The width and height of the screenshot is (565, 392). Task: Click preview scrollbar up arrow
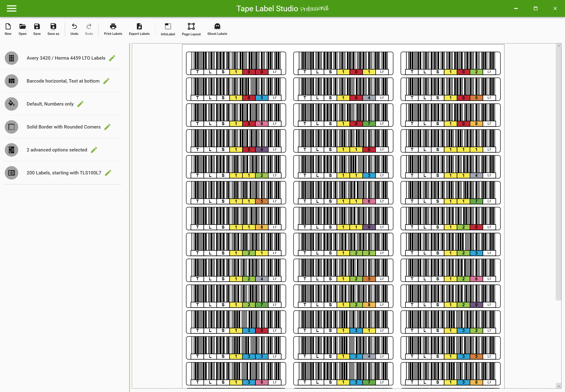click(559, 46)
